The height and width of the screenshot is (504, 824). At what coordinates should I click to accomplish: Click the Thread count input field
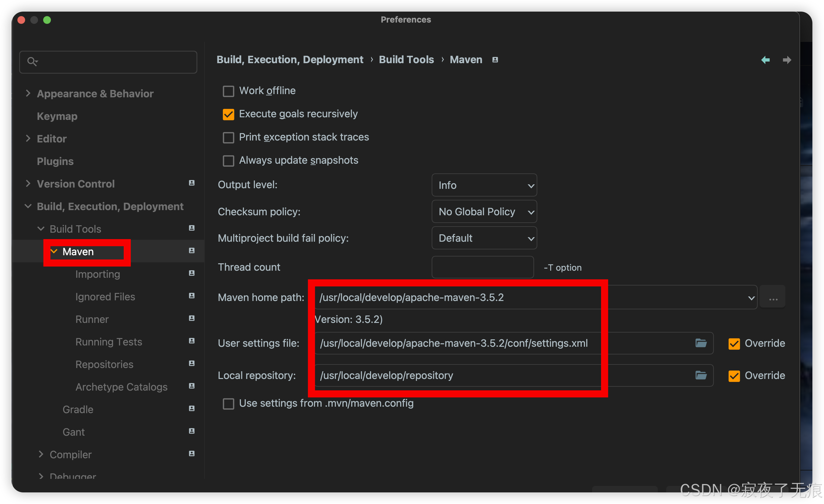click(x=482, y=267)
